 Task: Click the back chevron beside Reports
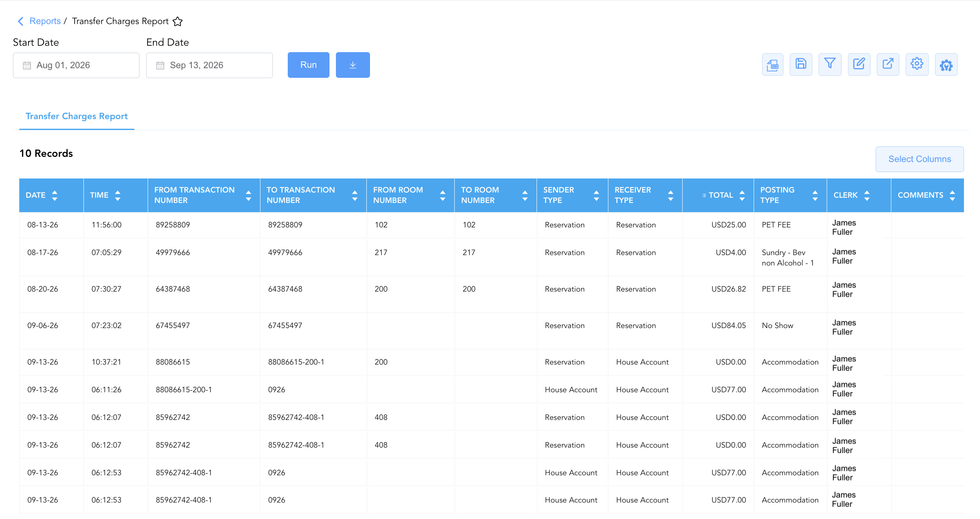point(21,21)
